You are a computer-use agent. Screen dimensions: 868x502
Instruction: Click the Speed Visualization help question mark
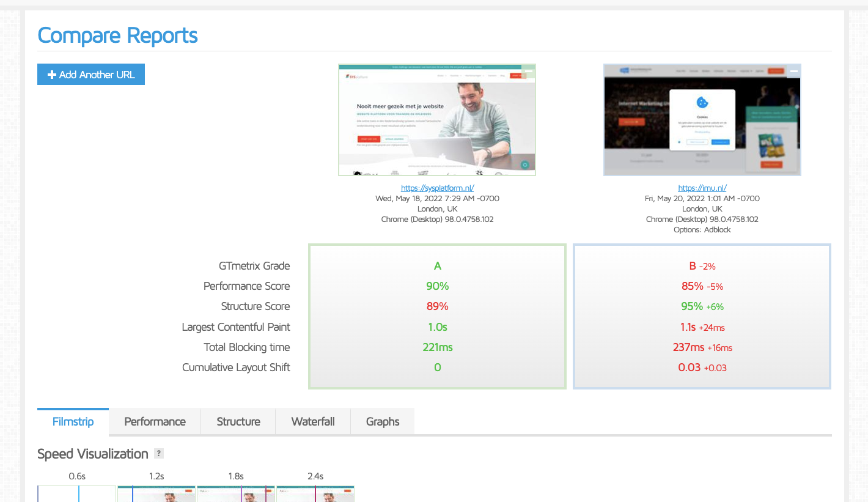coord(159,454)
